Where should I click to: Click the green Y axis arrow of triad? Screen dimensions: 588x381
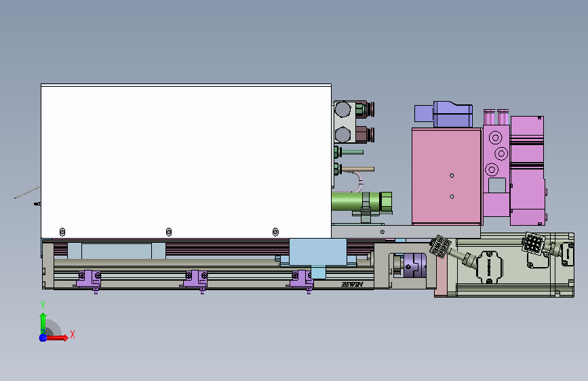click(43, 323)
